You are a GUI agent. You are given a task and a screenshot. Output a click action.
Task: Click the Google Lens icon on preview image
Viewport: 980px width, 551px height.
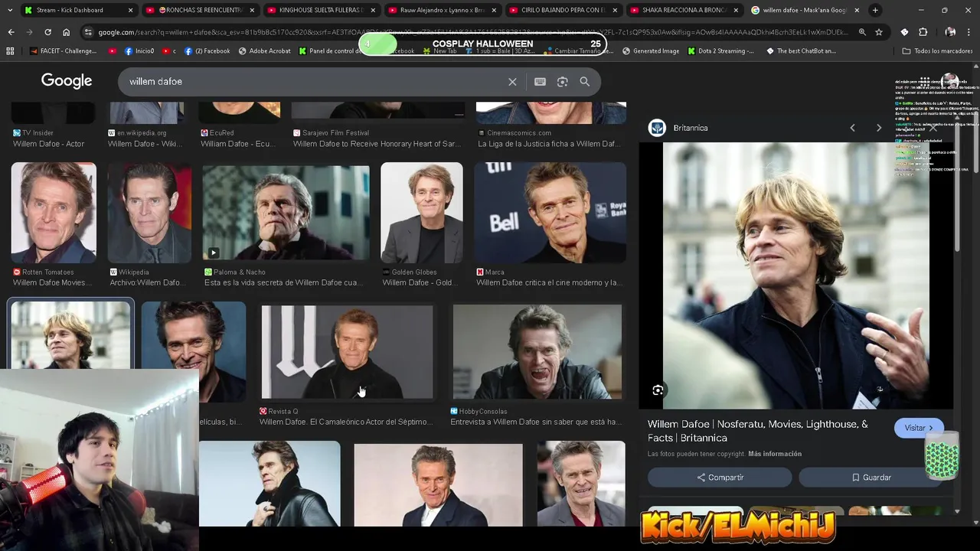click(x=658, y=390)
